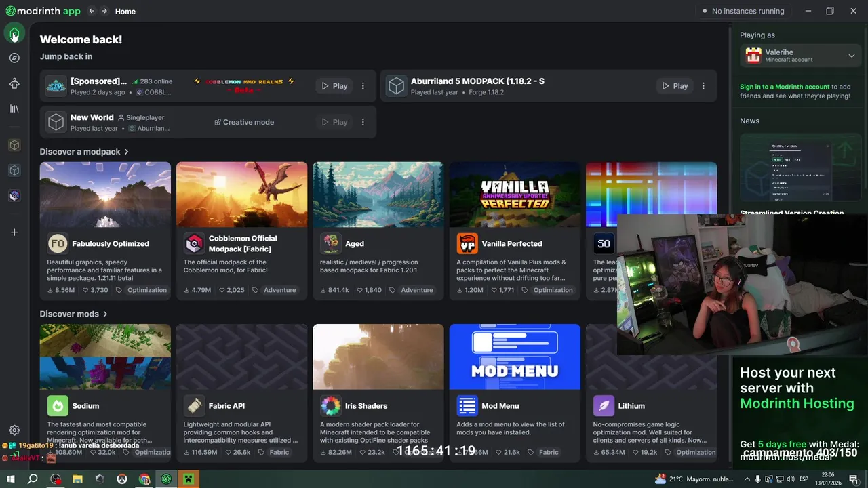Open more options for Aburriland 5 modpack
Screen dimensions: 868x488
pyautogui.click(x=703, y=86)
